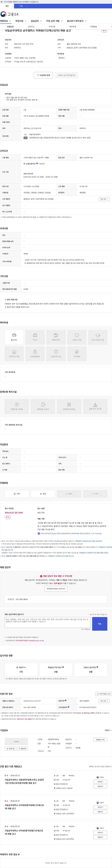Open the 사무원II posting hiring 2명
Viewport: 112px width, 868px height.
coord(24,832)
